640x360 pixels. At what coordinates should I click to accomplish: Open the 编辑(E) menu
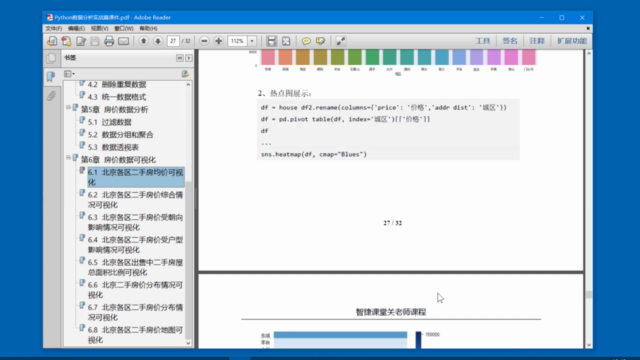coord(76,28)
